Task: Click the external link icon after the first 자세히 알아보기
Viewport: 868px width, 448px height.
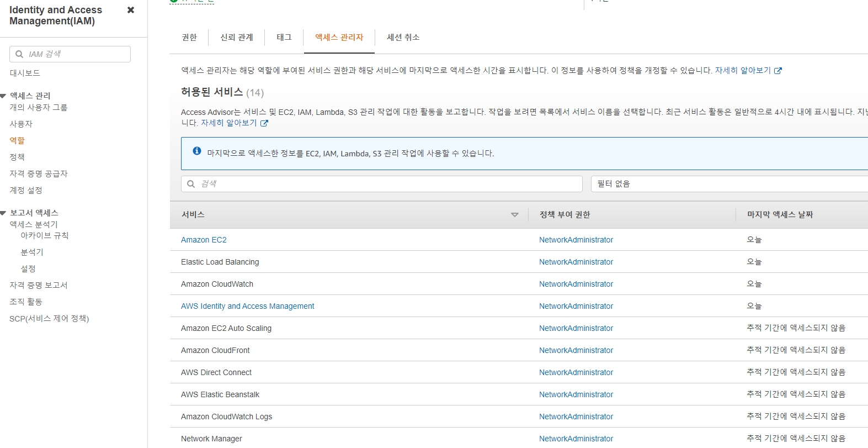Action: pos(778,71)
